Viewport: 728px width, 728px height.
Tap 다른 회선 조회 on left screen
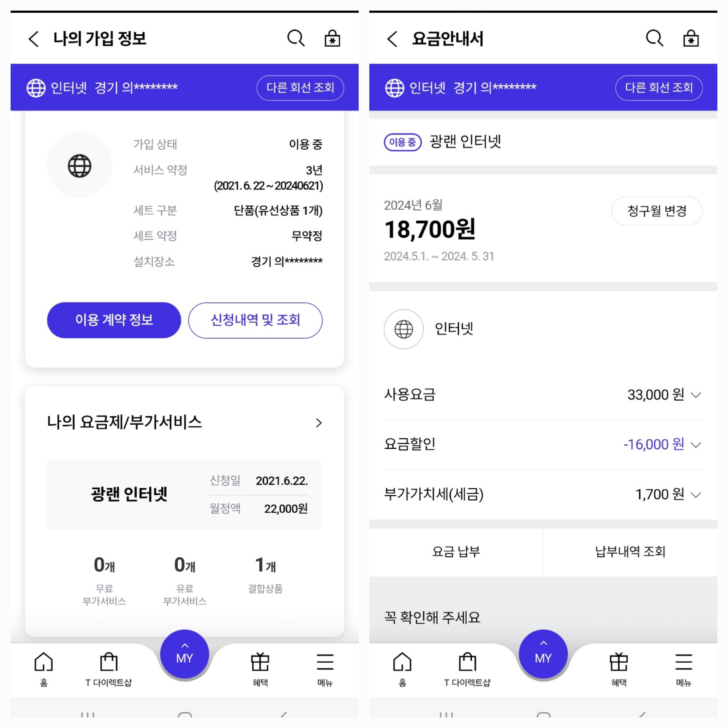click(300, 88)
